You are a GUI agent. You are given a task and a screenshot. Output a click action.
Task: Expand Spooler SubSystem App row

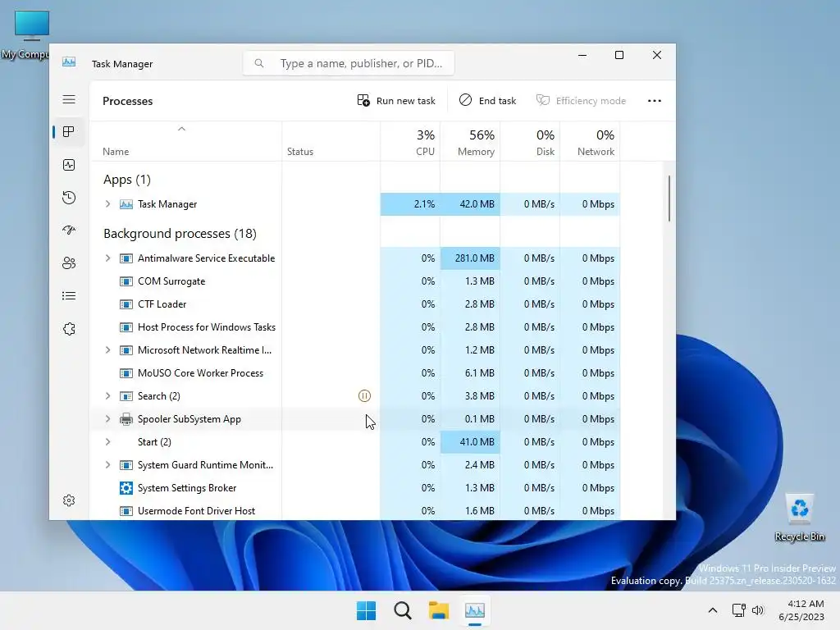(107, 419)
